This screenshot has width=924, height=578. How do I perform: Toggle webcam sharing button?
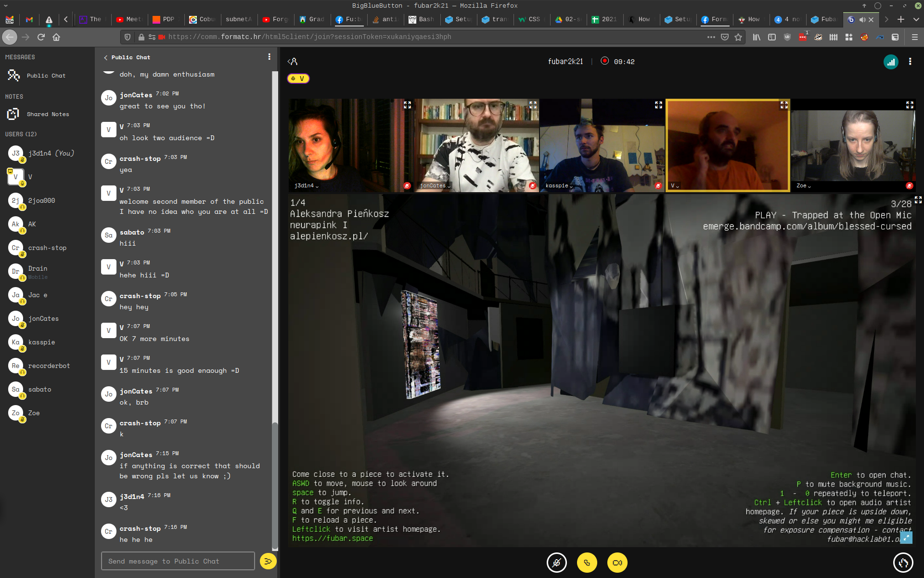pos(617,563)
